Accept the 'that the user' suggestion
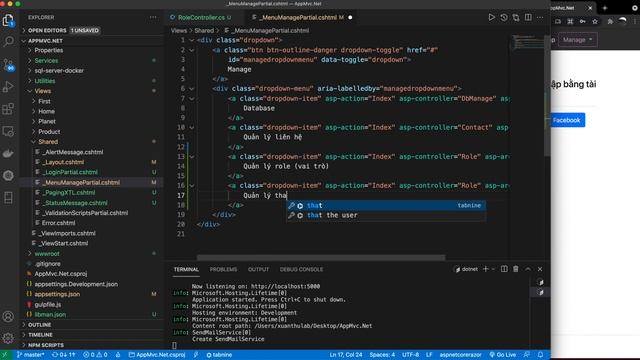Image resolution: width=640 pixels, height=360 pixels. (386, 215)
